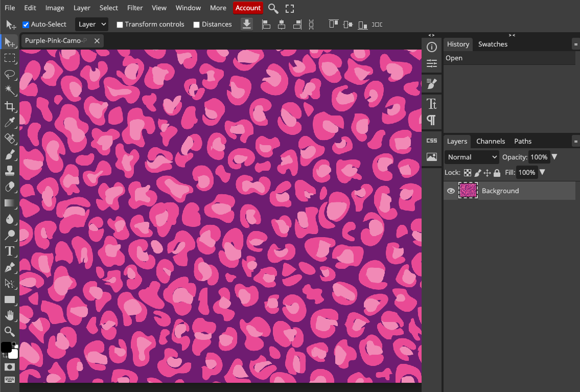Activate the Hand tool
Screen dimensions: 580x392
tap(10, 316)
